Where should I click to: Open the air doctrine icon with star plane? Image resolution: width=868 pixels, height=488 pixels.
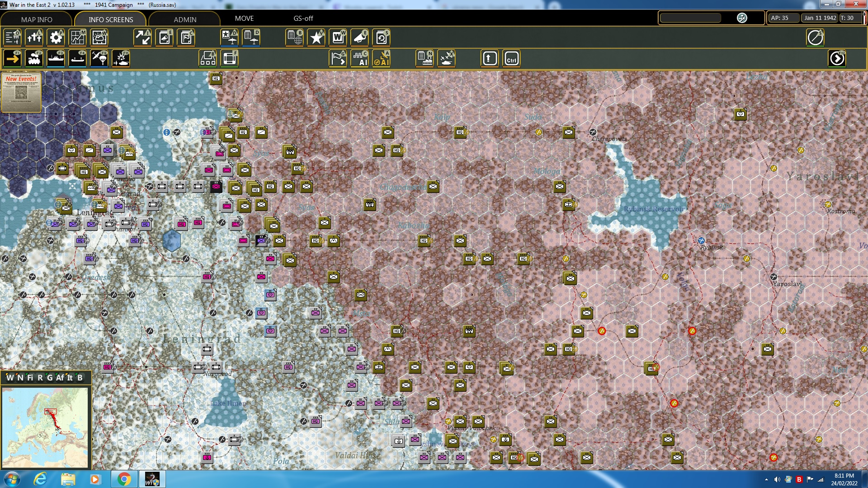229,38
